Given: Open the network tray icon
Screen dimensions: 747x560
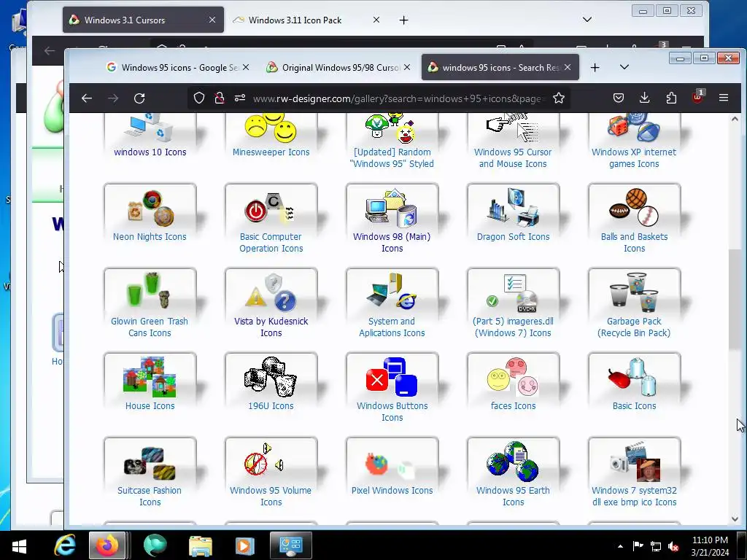Looking at the screenshot, I should [656, 546].
